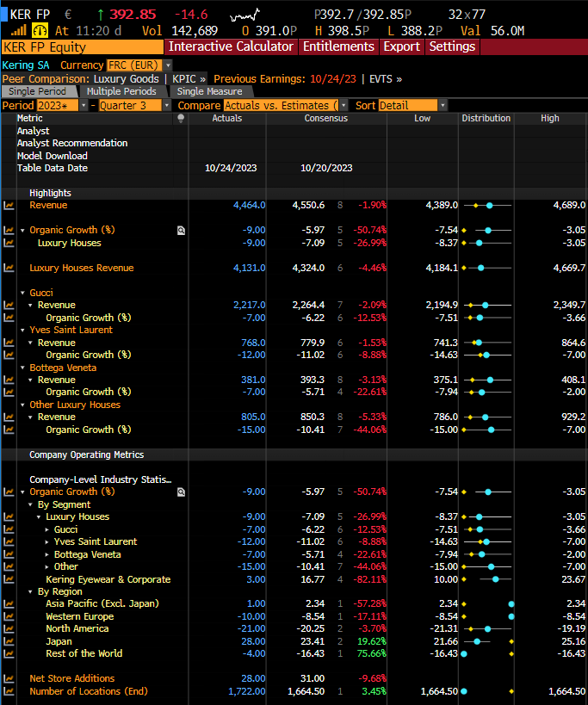Switch to the Single Period tab
The height and width of the screenshot is (705, 588).
click(38, 92)
